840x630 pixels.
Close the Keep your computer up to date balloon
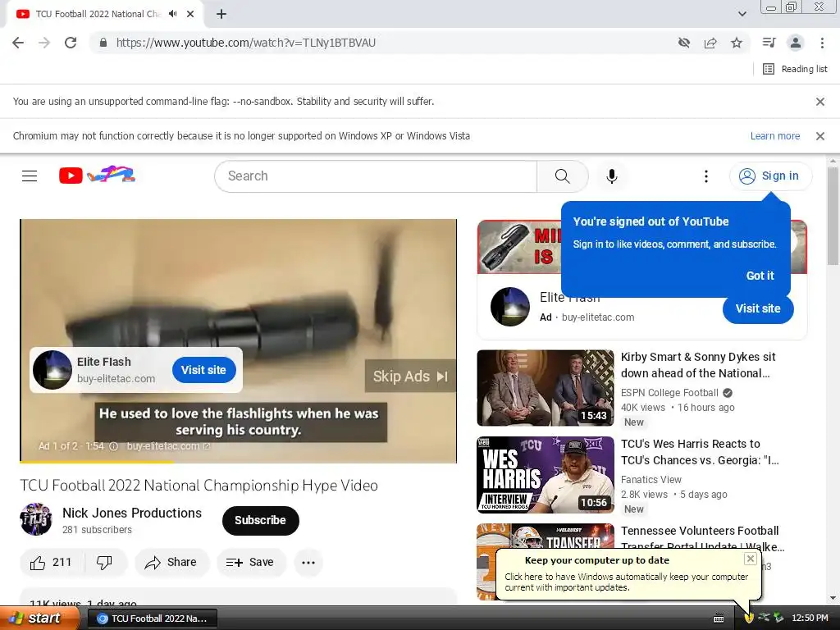(750, 559)
